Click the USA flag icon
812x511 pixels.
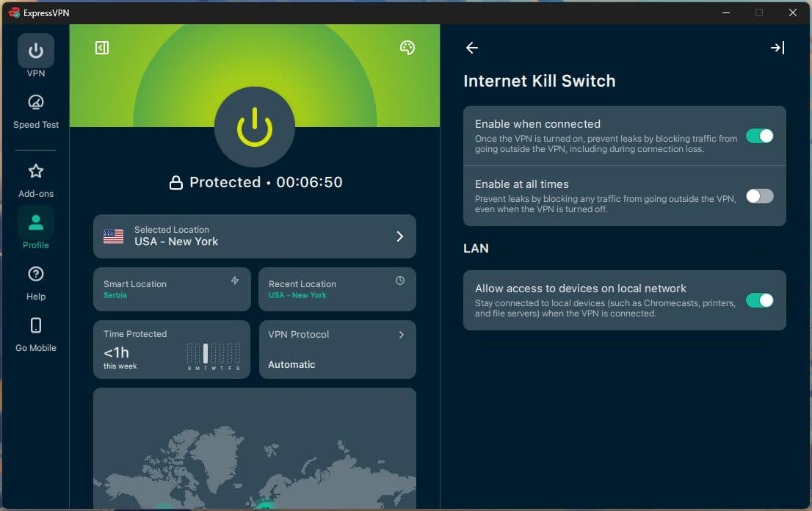[113, 236]
